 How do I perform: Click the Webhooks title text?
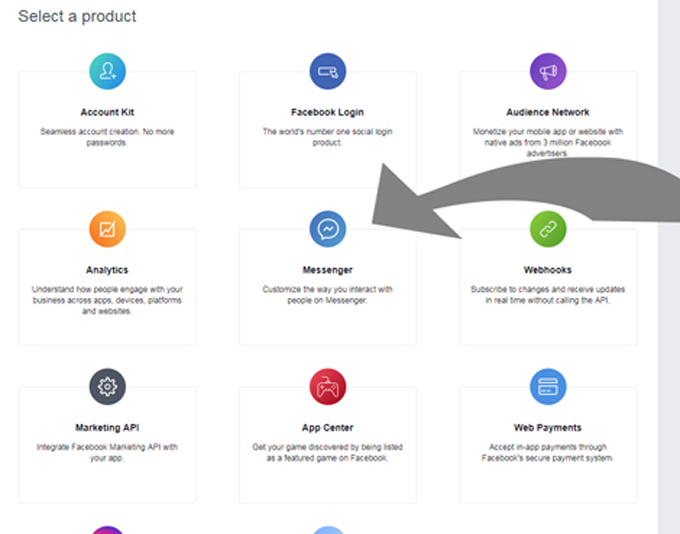click(x=548, y=270)
